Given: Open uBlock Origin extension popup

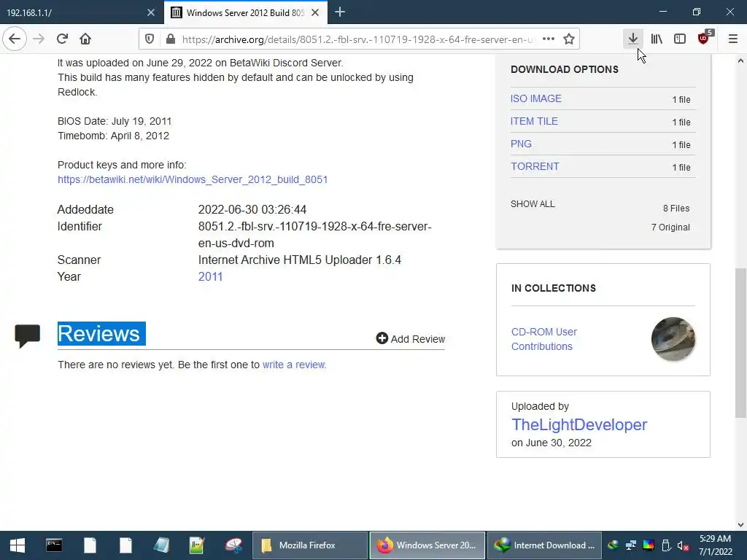Looking at the screenshot, I should [704, 39].
